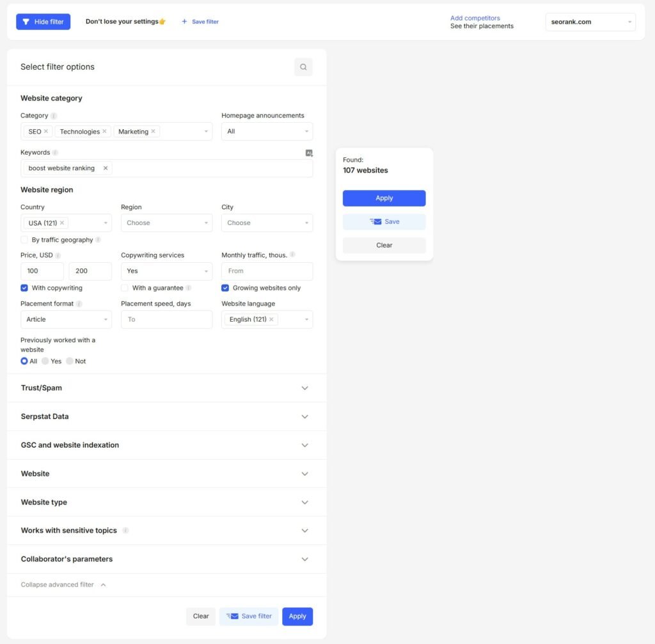
Task: Remove the 'boost website ranking' keyword
Action: pos(106,168)
